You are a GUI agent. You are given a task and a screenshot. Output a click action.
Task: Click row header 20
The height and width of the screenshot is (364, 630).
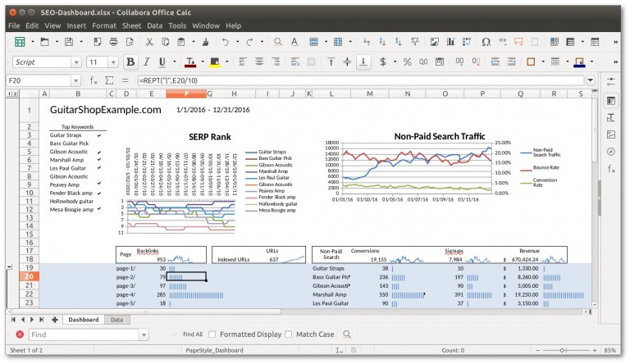pyautogui.click(x=29, y=276)
